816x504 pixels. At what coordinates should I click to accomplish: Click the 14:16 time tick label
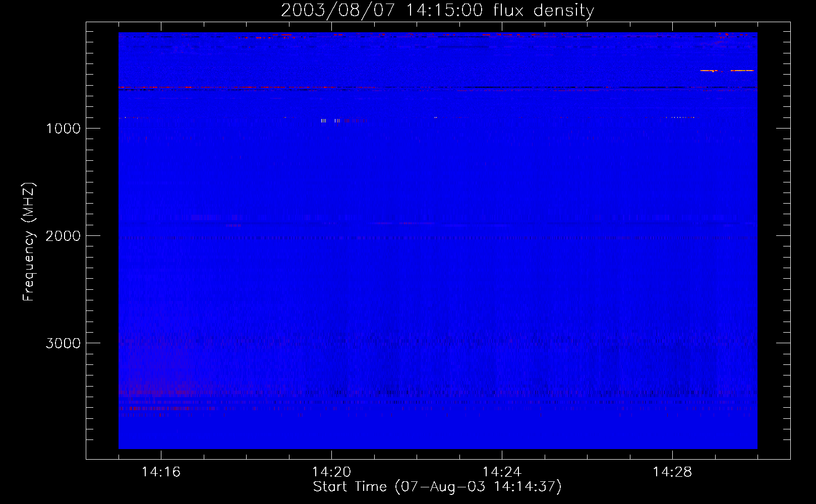[161, 472]
